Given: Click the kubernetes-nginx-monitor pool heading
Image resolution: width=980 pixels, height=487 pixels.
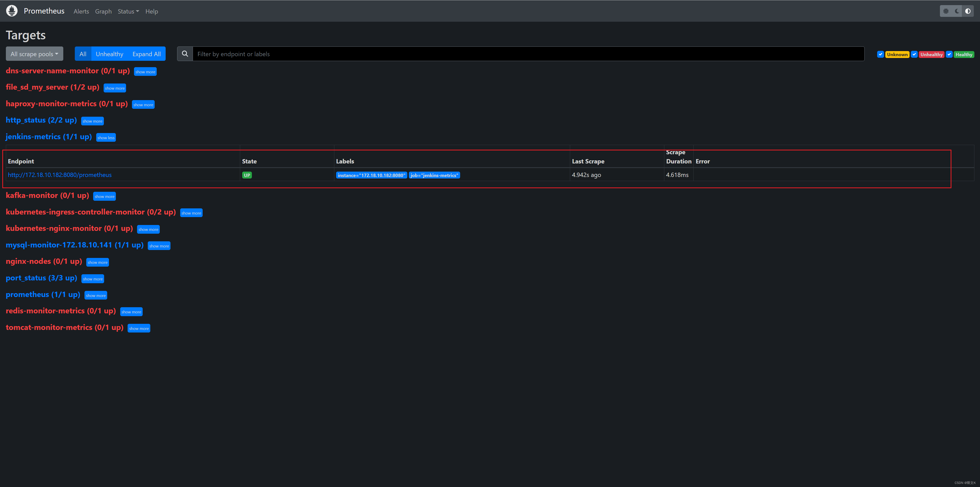Looking at the screenshot, I should [69, 229].
